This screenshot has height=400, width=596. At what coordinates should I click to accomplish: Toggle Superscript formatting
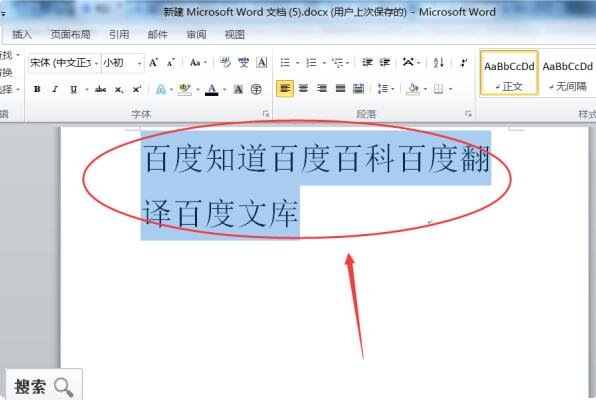(x=136, y=89)
